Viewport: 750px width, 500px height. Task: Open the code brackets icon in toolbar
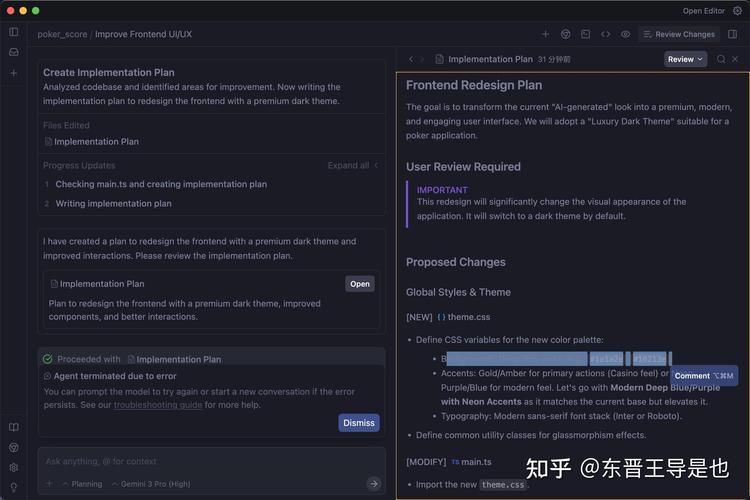606,34
